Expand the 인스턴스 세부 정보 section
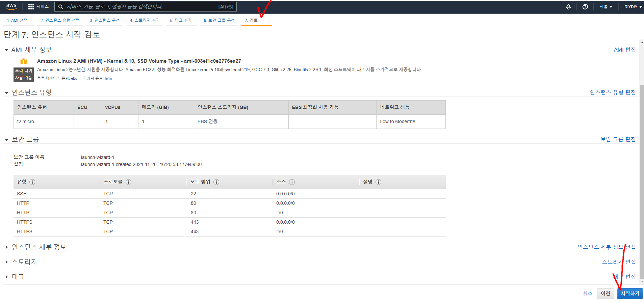The height and width of the screenshot is (303, 644). [6, 247]
